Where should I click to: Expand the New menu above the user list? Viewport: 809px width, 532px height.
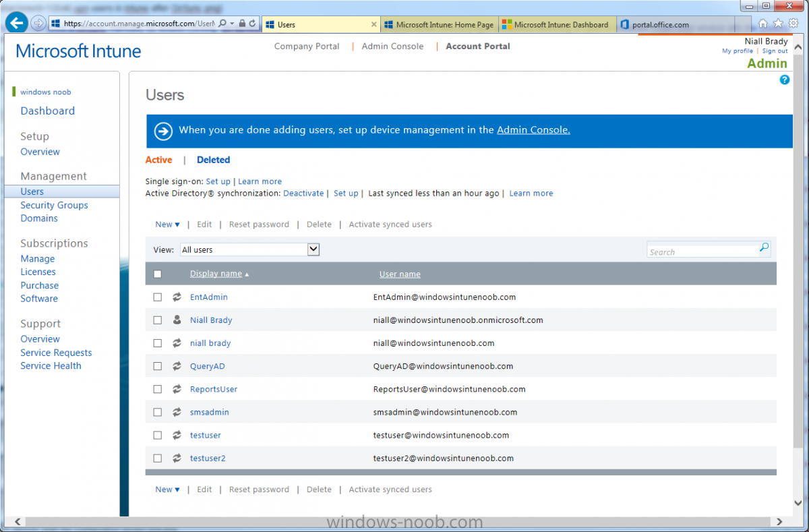[x=167, y=225]
